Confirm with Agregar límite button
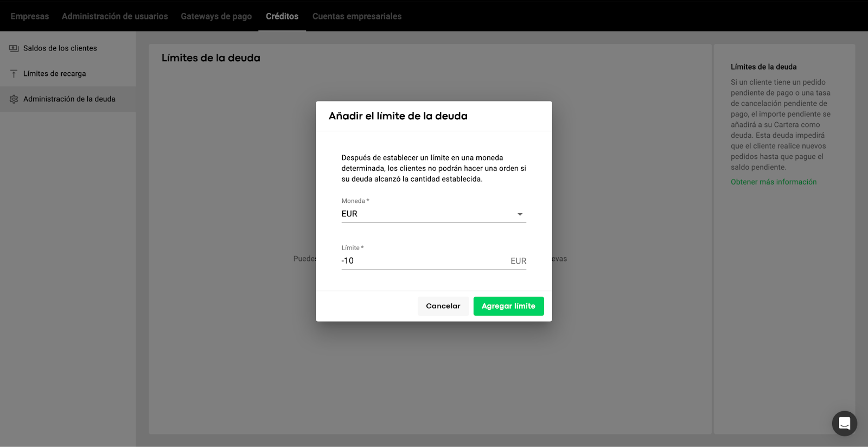868x447 pixels. pos(508,306)
